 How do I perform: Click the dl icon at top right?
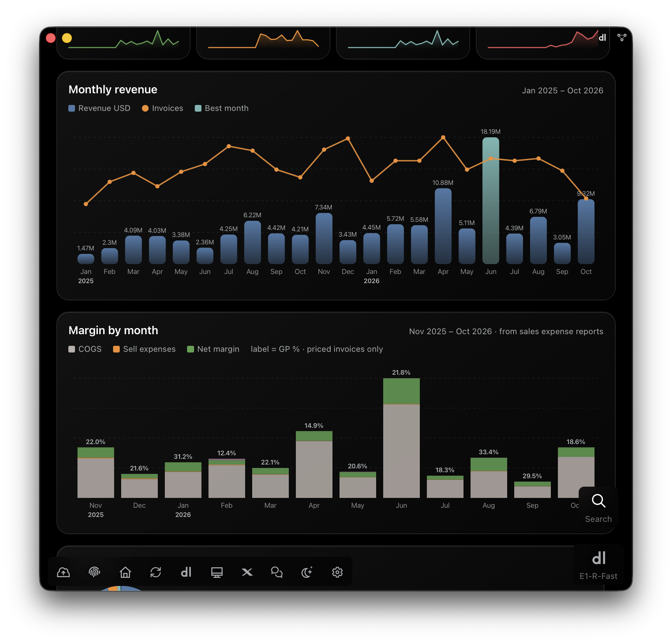click(603, 37)
